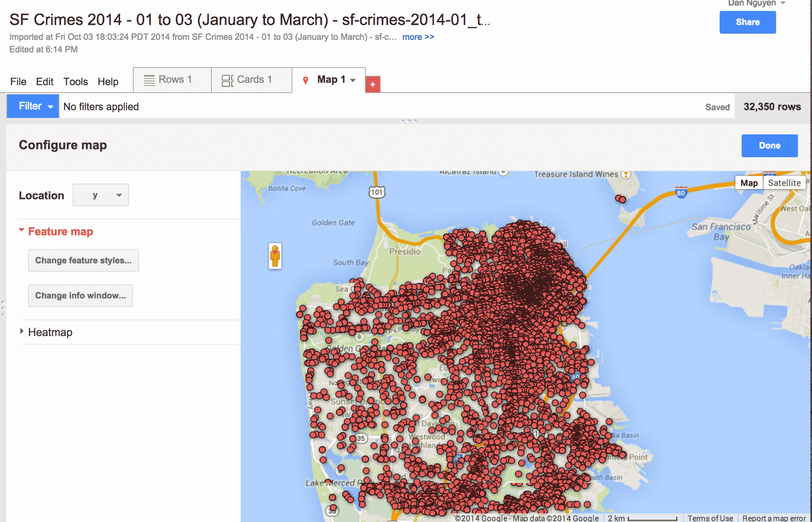The width and height of the screenshot is (812, 522).
Task: Click the panel resize handle dots
Action: (x=409, y=121)
